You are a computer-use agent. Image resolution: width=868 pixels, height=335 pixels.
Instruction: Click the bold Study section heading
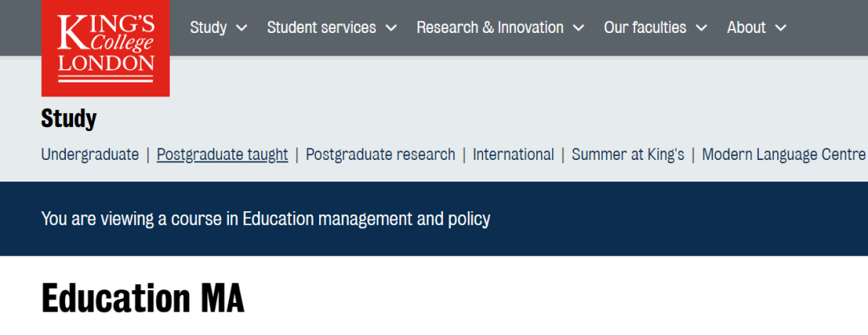69,120
